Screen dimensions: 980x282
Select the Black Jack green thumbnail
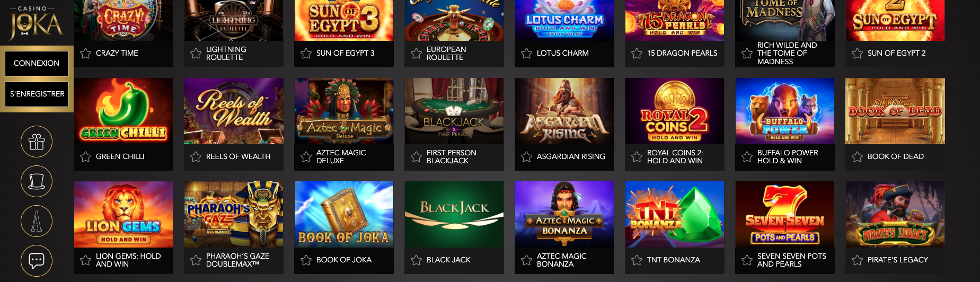(x=454, y=215)
